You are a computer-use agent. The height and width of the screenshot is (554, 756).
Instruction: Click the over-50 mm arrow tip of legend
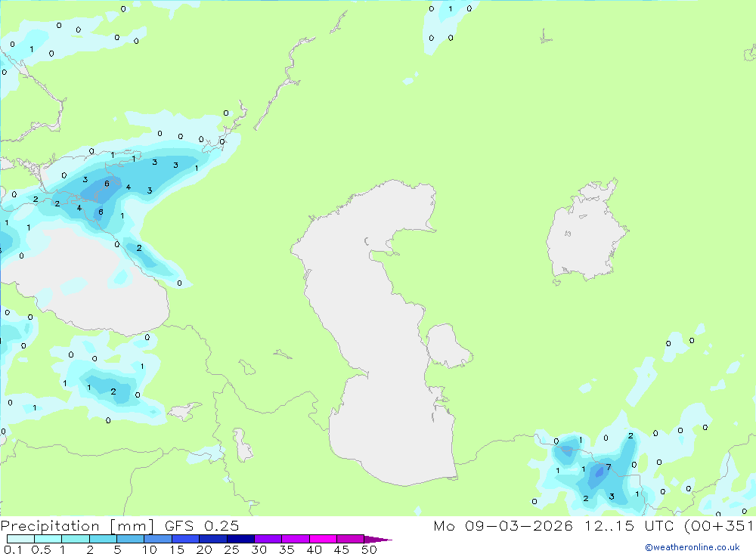click(x=378, y=540)
